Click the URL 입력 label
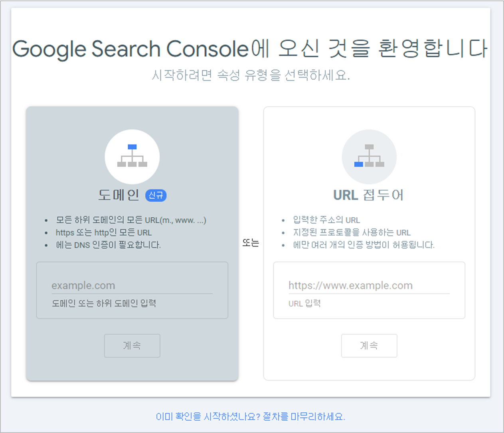 pos(305,303)
